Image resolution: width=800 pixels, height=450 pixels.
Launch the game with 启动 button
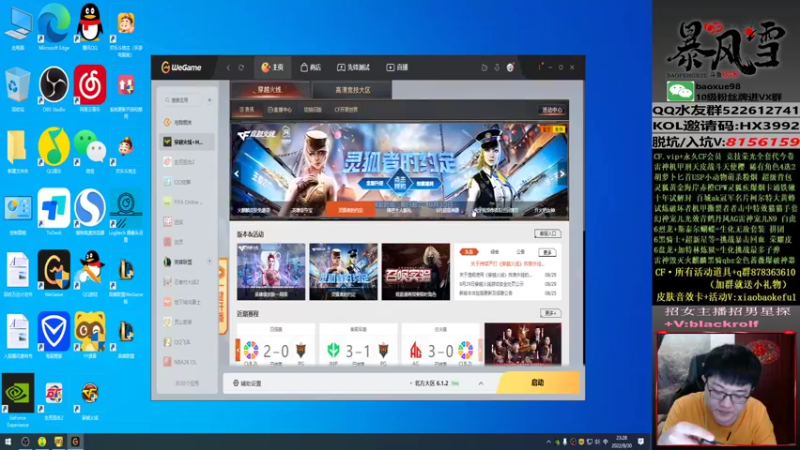tap(538, 383)
